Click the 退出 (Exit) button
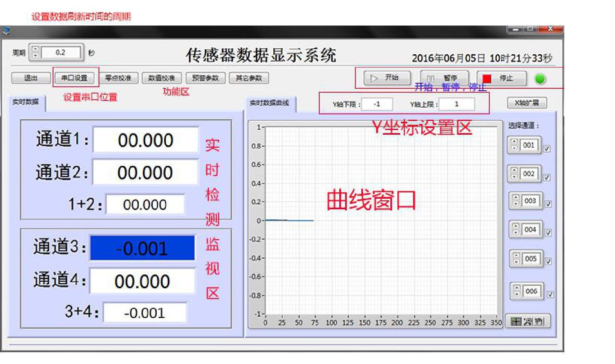The width and height of the screenshot is (615, 364). click(x=31, y=78)
